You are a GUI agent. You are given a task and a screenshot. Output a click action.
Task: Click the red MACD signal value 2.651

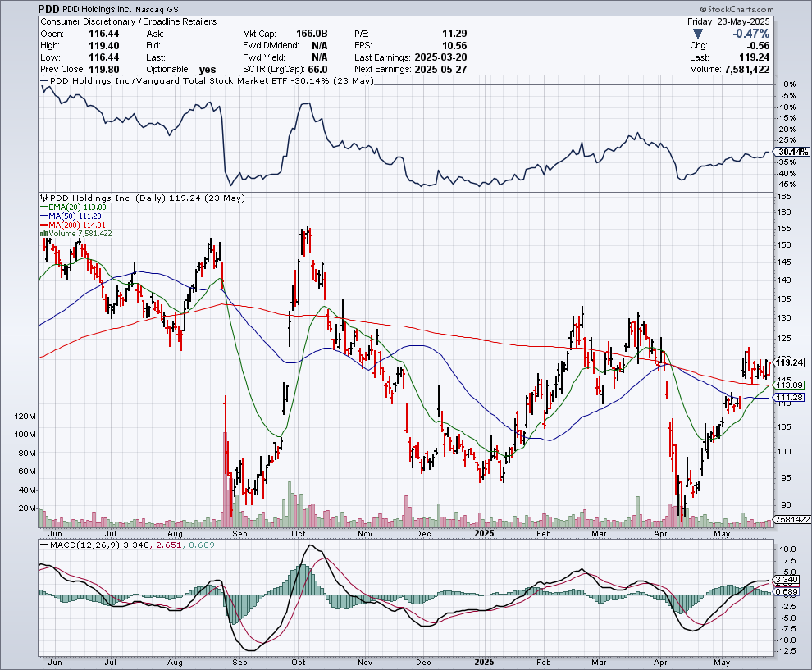(x=169, y=545)
